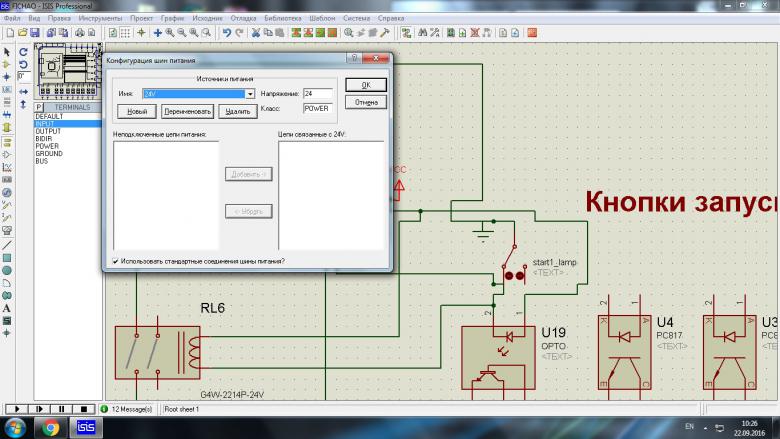Click the 'Удалить' button
The image size is (780, 439).
[238, 111]
